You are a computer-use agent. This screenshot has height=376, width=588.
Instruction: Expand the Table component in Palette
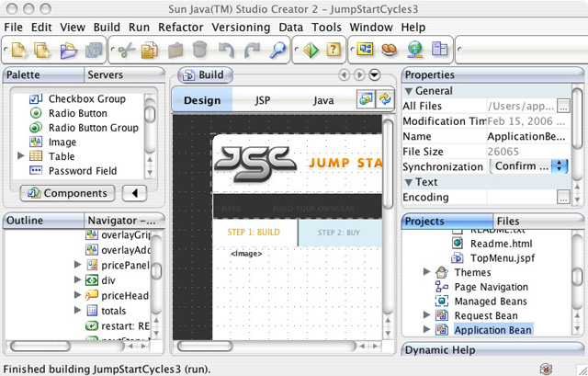(x=21, y=155)
